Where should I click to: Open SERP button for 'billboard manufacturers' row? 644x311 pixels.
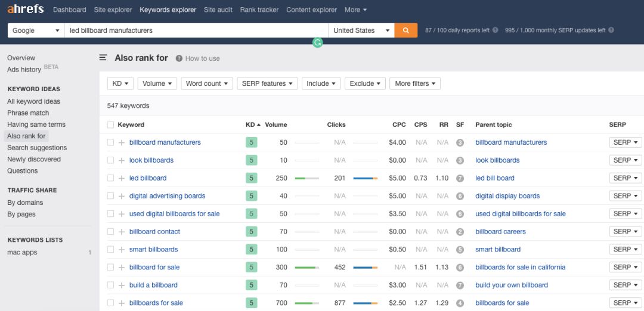click(x=625, y=142)
